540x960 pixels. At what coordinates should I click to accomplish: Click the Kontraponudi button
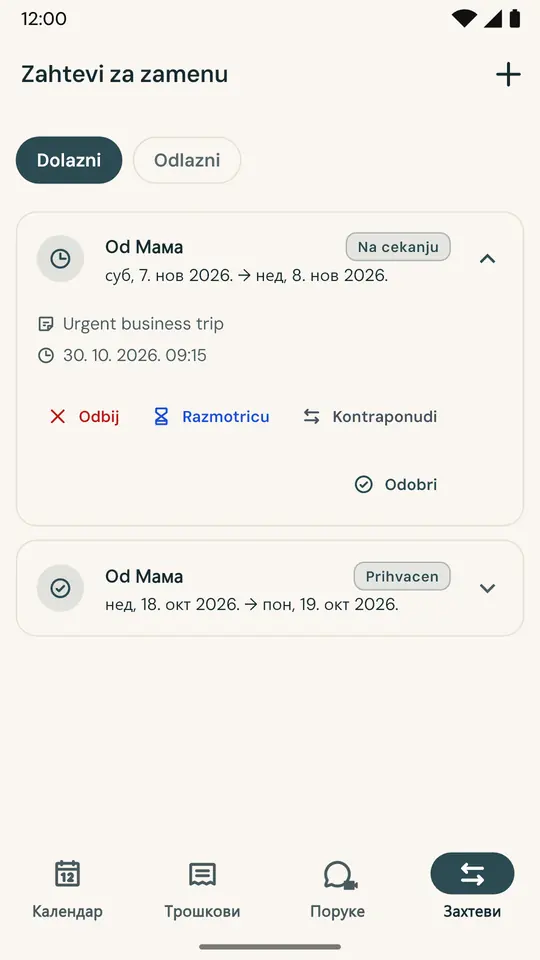point(370,417)
